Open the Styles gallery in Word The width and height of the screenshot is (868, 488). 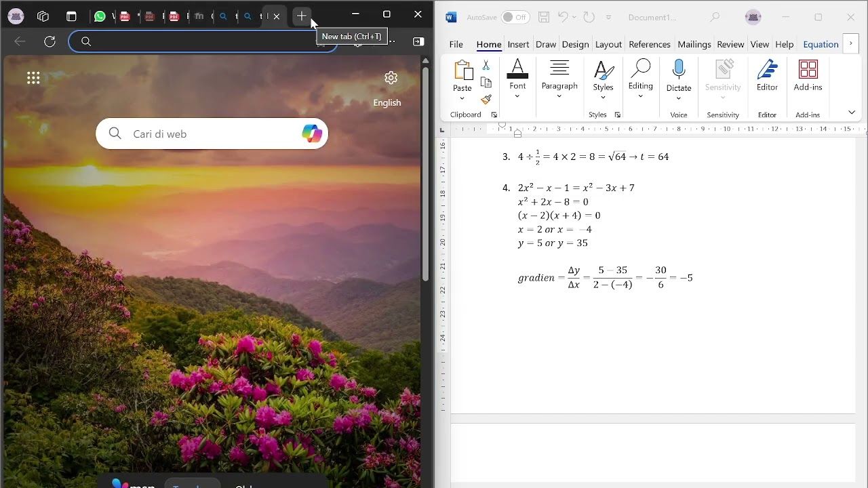click(x=603, y=79)
